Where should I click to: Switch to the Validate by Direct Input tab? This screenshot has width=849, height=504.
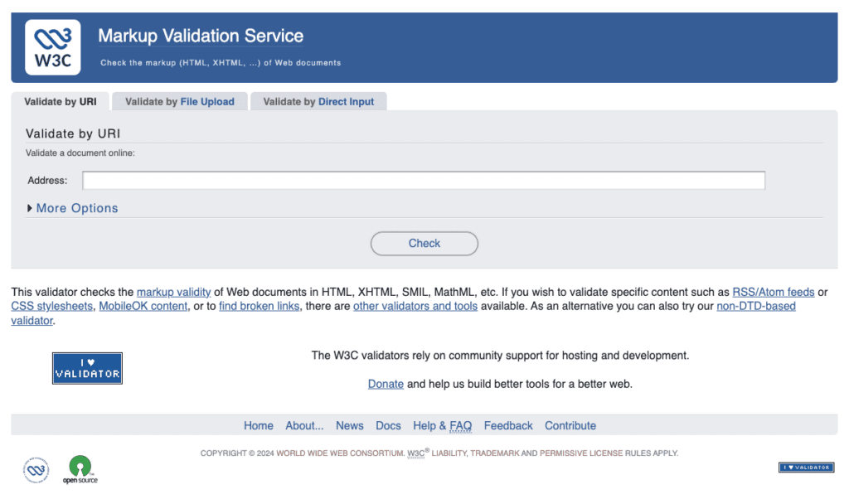(318, 101)
